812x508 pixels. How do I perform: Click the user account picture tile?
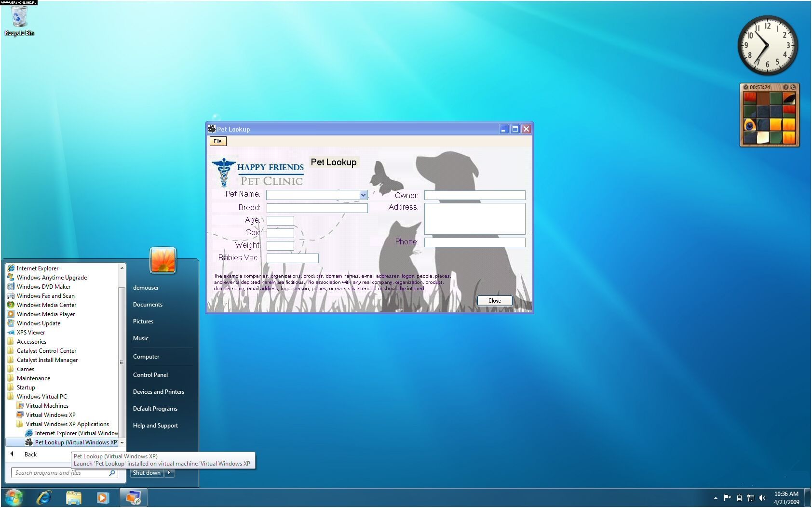coord(163,260)
